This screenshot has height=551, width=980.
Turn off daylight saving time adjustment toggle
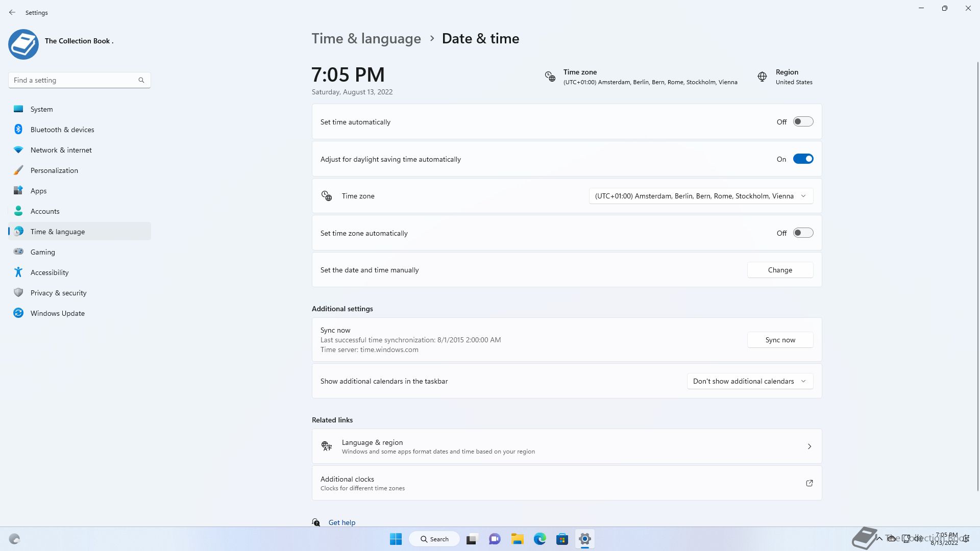point(803,159)
